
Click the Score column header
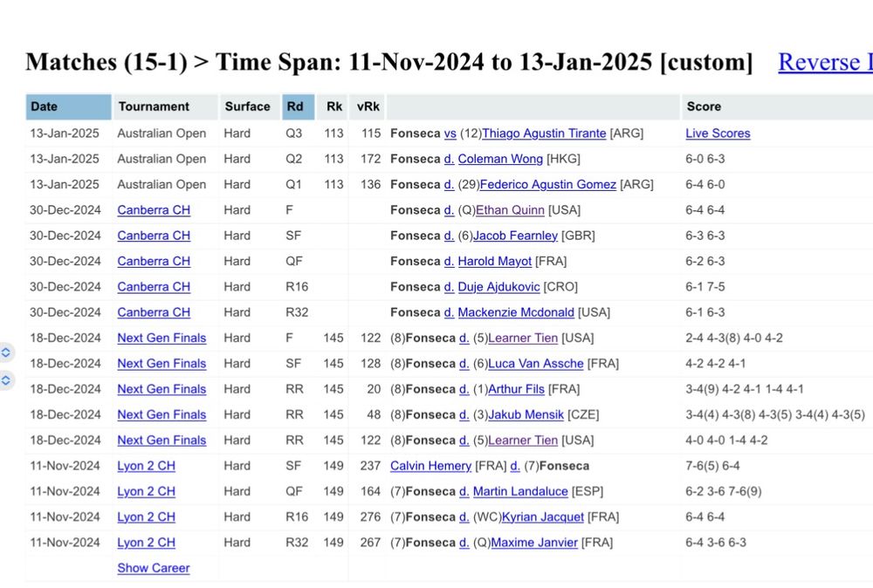click(x=777, y=106)
